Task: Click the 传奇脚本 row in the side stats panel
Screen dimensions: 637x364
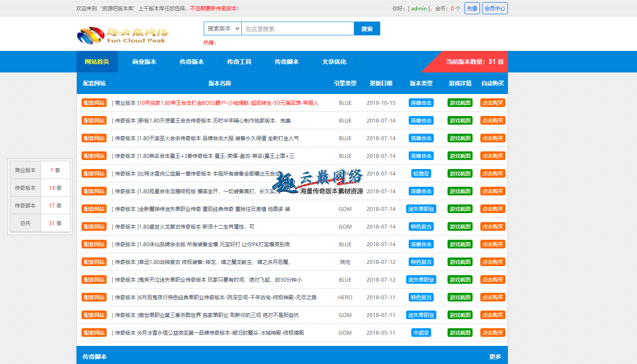Action: tap(39, 205)
